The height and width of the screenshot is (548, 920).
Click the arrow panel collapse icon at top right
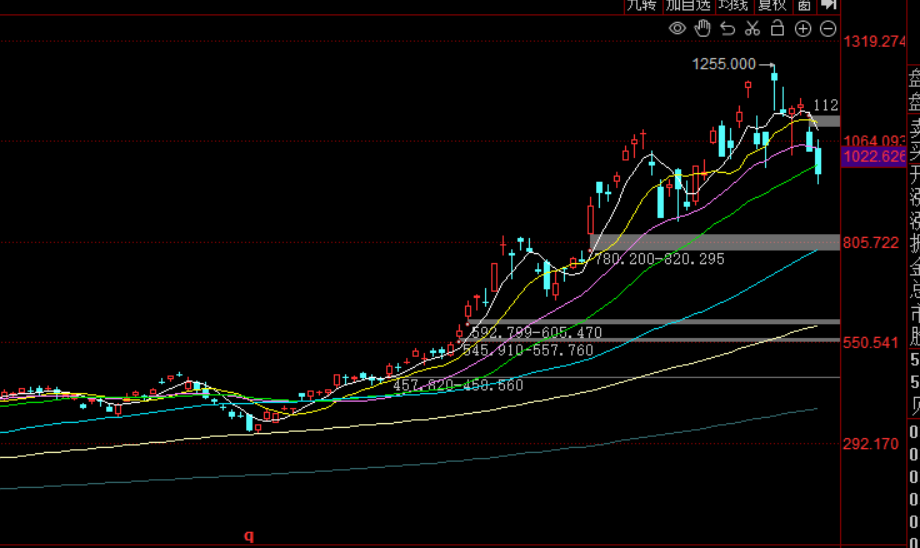click(x=828, y=5)
